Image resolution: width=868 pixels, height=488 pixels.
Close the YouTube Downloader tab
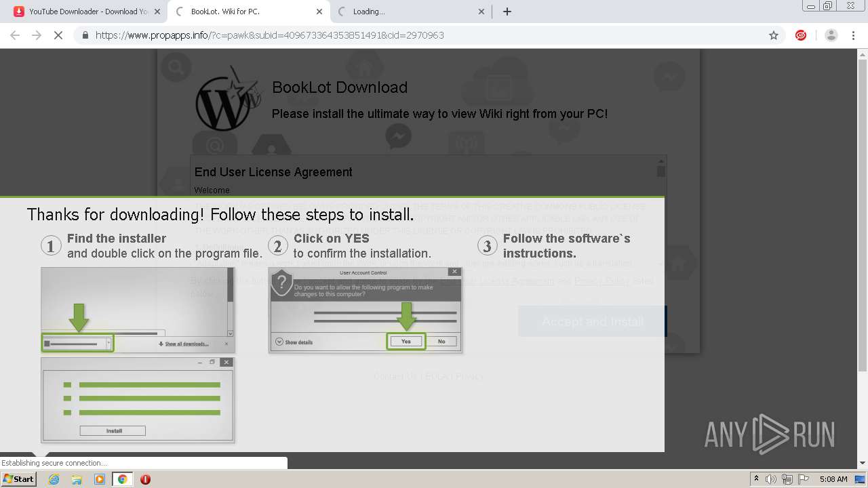click(157, 12)
